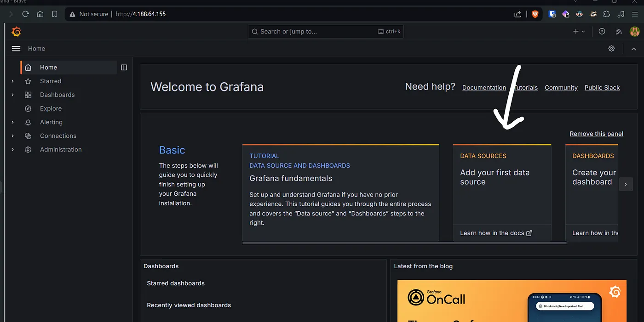Open the Grafana OnCall blog image

click(512, 301)
